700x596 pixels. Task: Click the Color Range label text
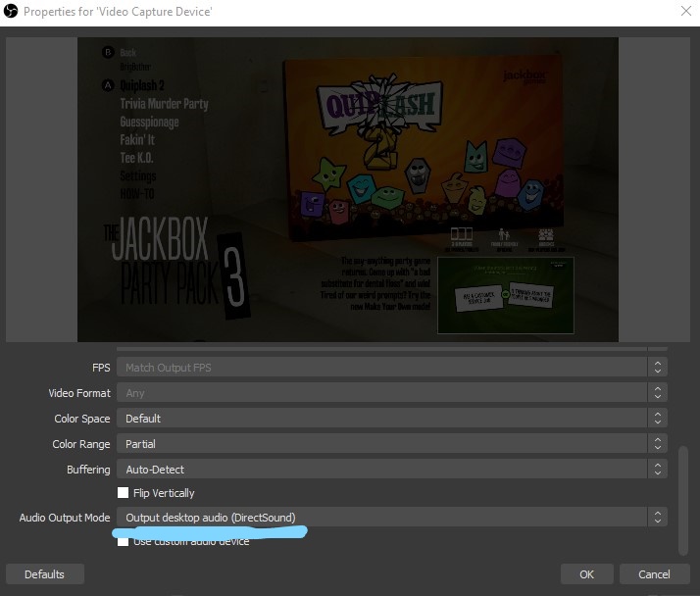point(81,444)
